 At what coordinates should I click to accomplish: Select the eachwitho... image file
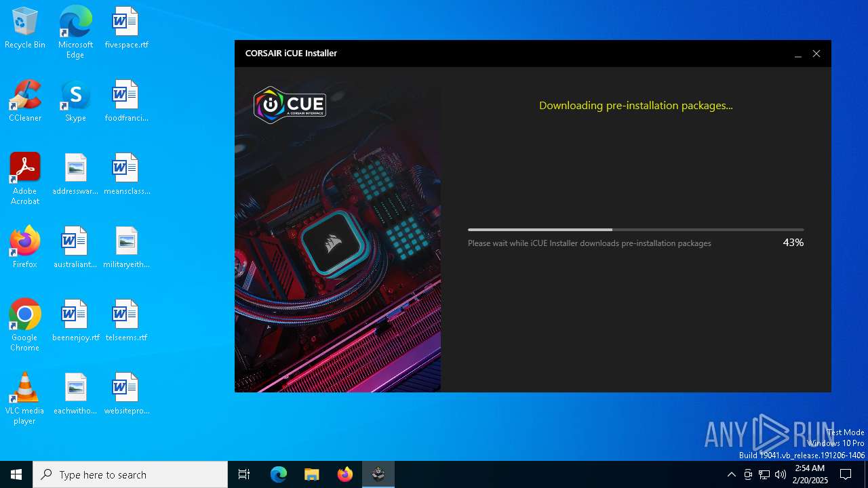(75, 394)
